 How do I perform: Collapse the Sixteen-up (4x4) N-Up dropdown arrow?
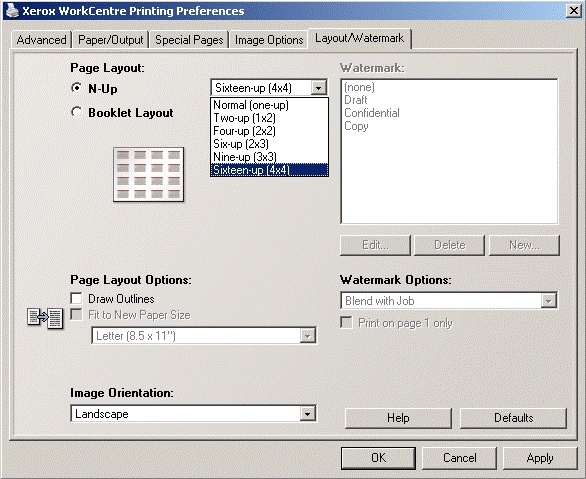pyautogui.click(x=318, y=88)
